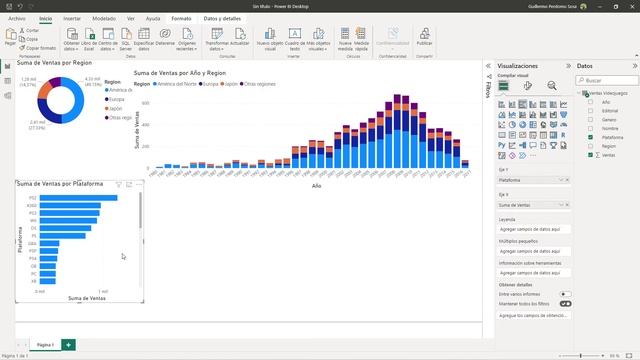Select the funnel chart visualization
640x360 pixels.
click(564, 115)
